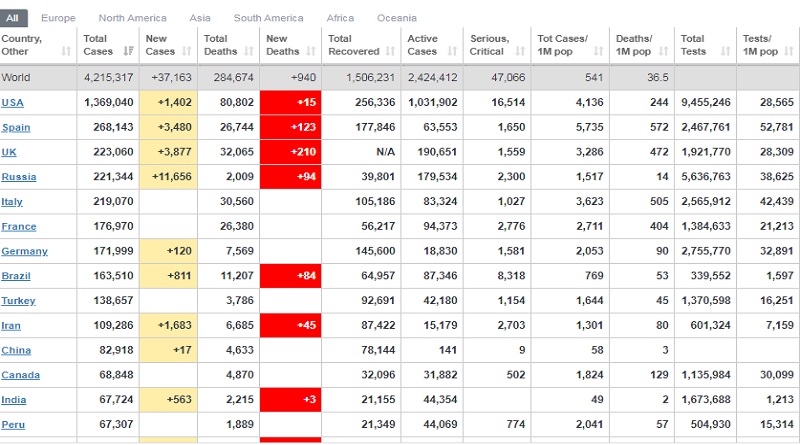Screen dimensions: 800x445
Task: Sort by Tests/1M pop icon
Action: click(x=789, y=51)
